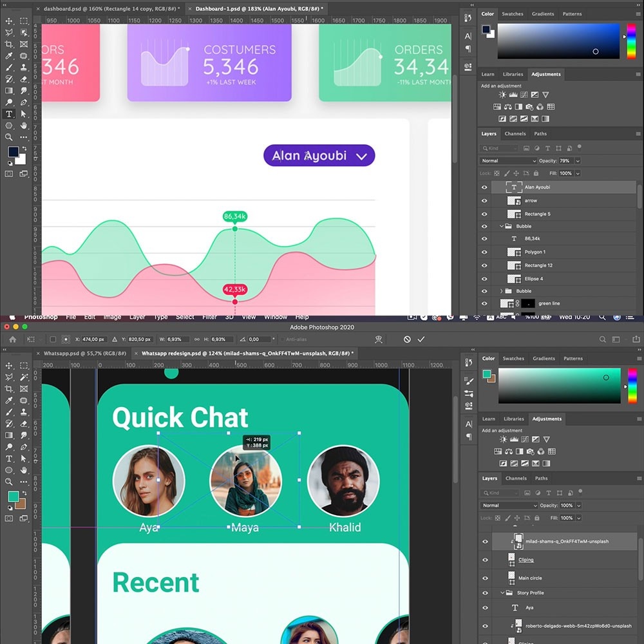Image resolution: width=644 pixels, height=644 pixels.
Task: Select Type tool in Whatsapp redesign window
Action: 8,459
